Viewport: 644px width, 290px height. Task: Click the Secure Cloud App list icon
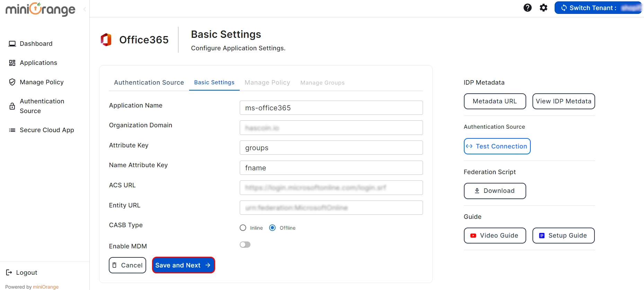pyautogui.click(x=12, y=130)
